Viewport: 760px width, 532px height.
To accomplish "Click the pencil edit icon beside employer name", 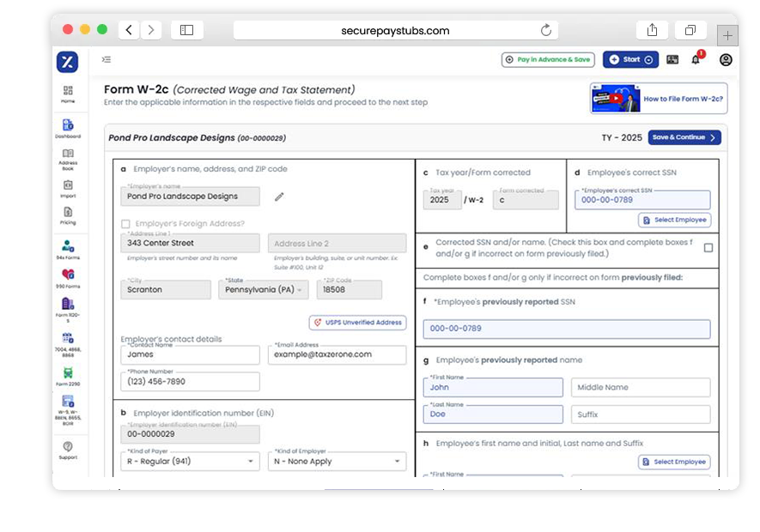I will pyautogui.click(x=279, y=196).
